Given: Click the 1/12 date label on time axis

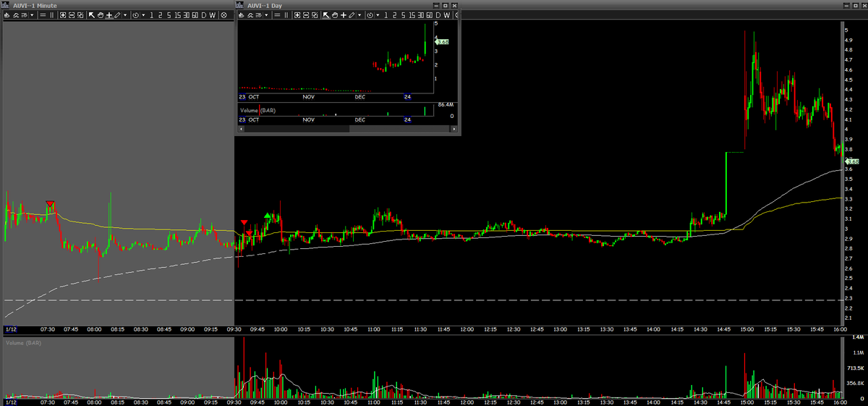Looking at the screenshot, I should coord(11,329).
